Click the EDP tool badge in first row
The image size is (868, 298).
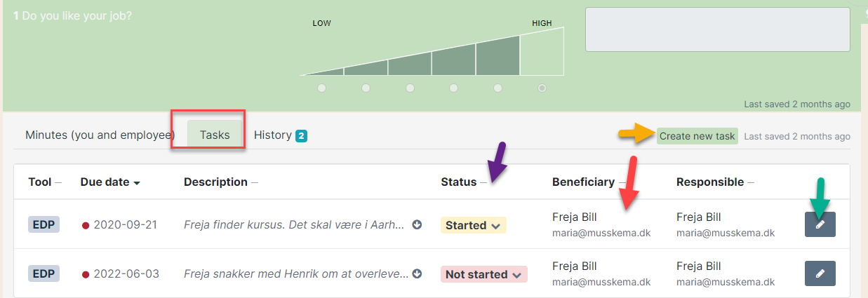coord(44,225)
